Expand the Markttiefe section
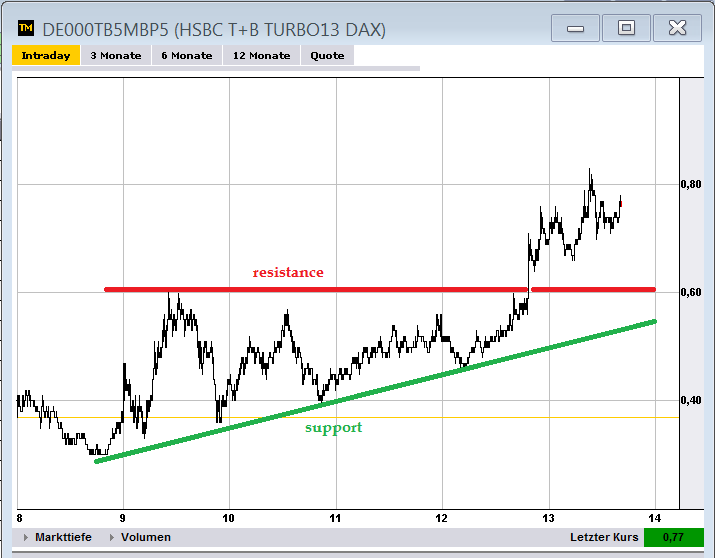 point(58,537)
